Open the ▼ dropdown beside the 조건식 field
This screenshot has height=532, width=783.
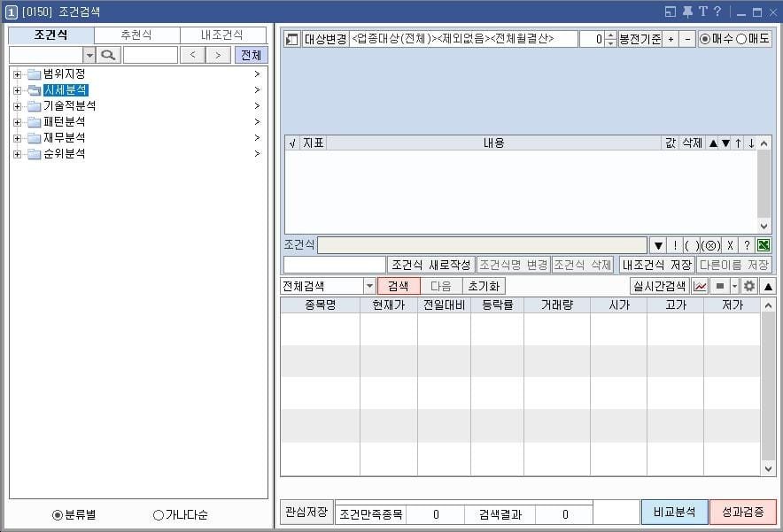click(659, 244)
